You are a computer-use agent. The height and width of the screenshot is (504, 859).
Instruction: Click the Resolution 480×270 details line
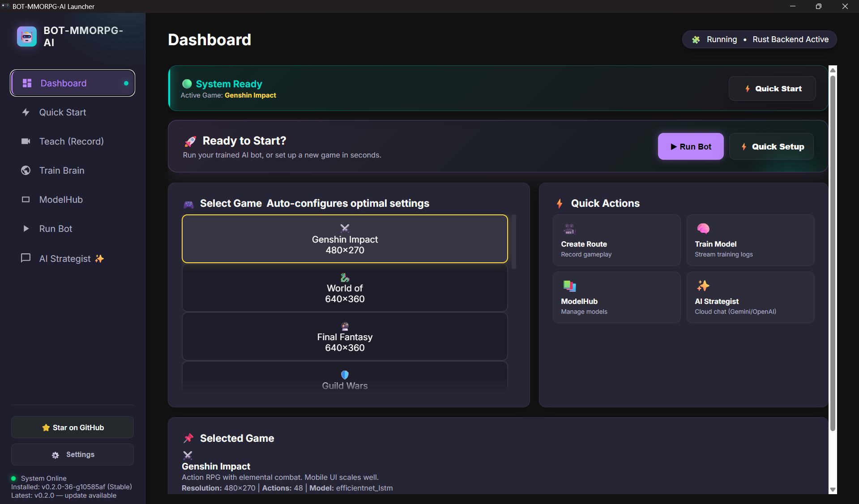[287, 488]
